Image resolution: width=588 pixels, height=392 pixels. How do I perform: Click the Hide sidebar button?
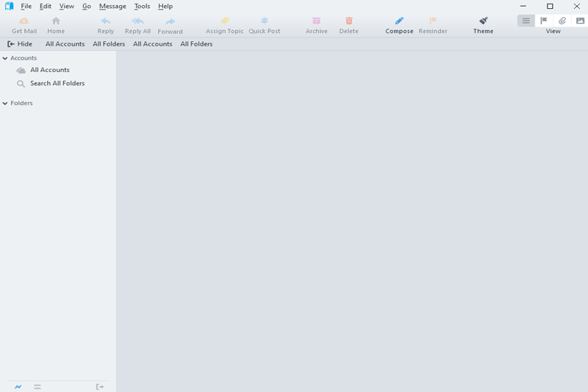20,44
